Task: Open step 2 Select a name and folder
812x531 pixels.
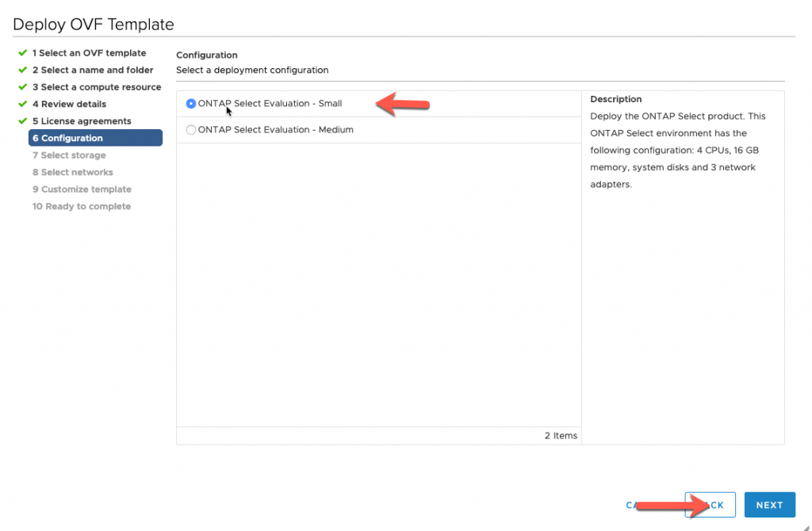Action: pos(93,70)
